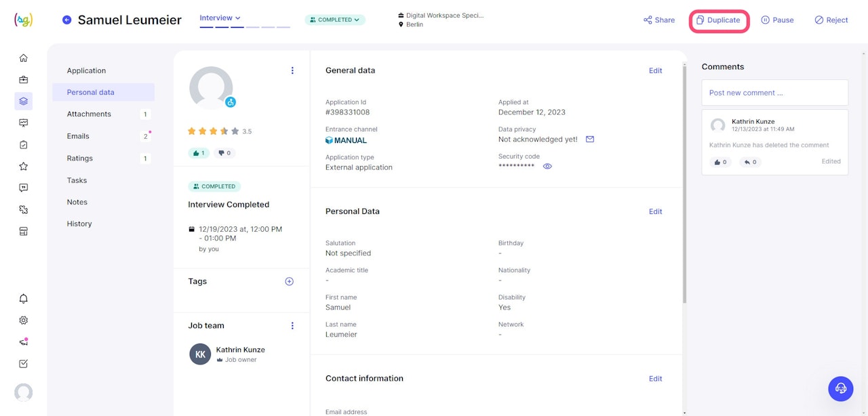Open the home icon in the sidebar
Screen dimensions: 868x416
(x=24, y=58)
